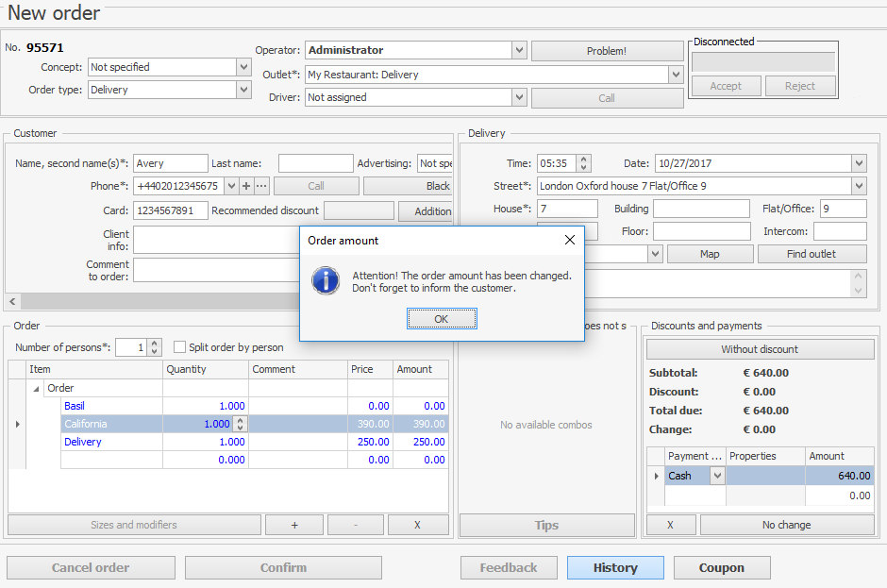The width and height of the screenshot is (887, 588).
Task: Expand the Outlet dropdown
Action: coord(676,75)
